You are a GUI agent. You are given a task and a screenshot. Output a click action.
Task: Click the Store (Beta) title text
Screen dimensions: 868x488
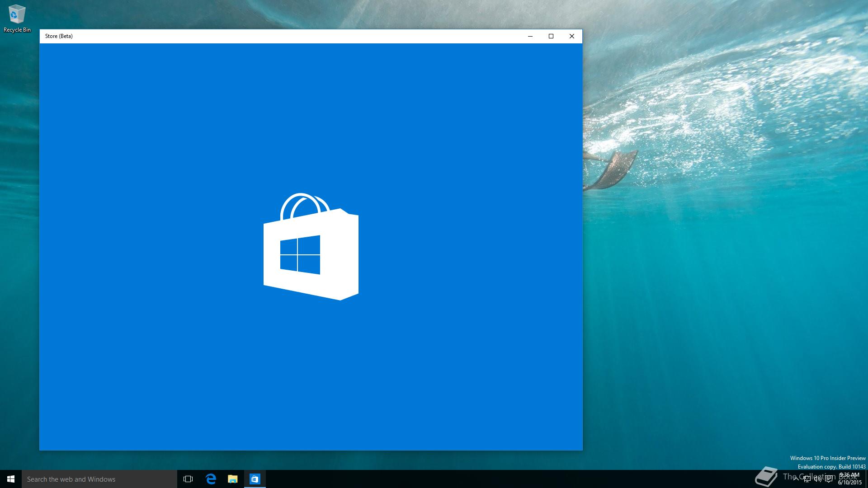coord(59,36)
